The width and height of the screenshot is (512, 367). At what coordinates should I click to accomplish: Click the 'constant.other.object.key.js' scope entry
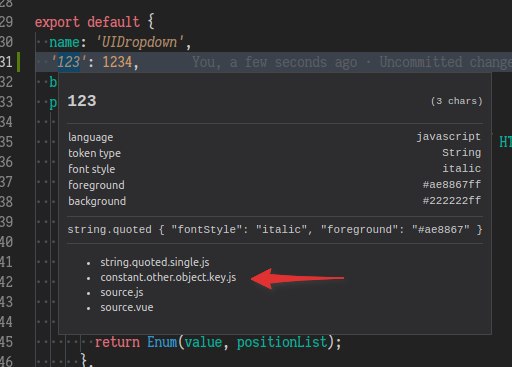click(x=168, y=277)
